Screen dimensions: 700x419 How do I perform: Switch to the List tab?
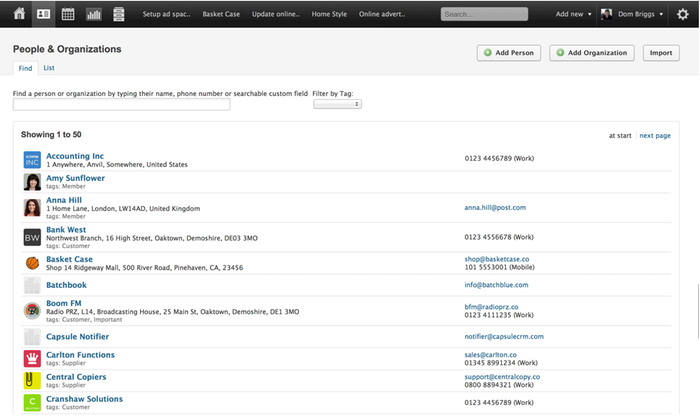point(49,68)
